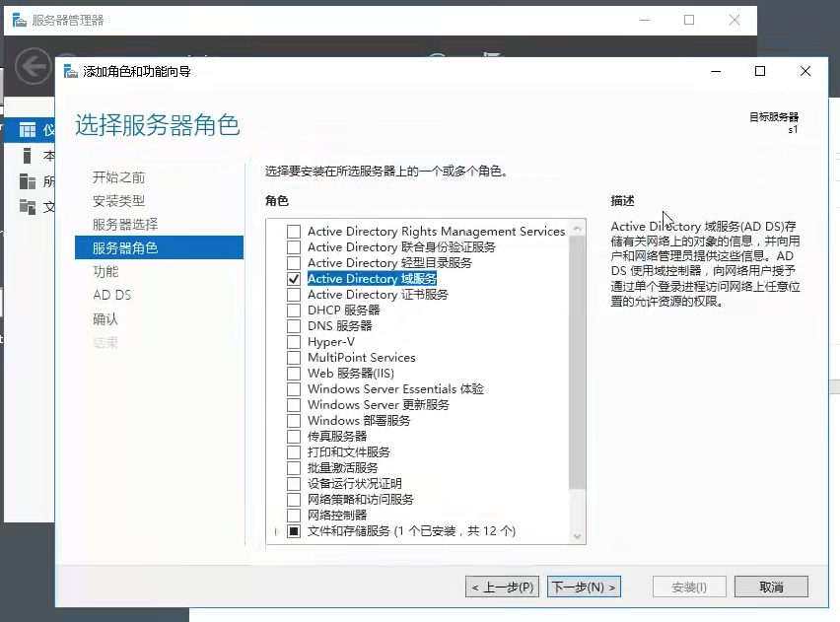Screen dimensions: 840x622
Task: Select the DHCP 服务器 label text
Action: click(343, 311)
